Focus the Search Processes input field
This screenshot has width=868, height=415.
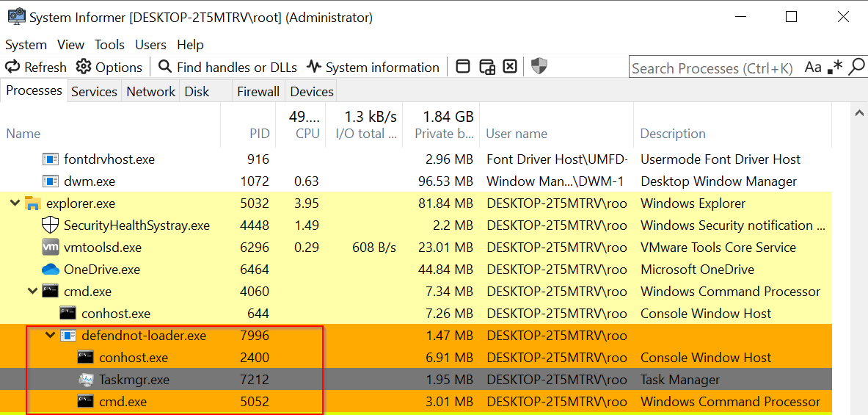coord(715,68)
